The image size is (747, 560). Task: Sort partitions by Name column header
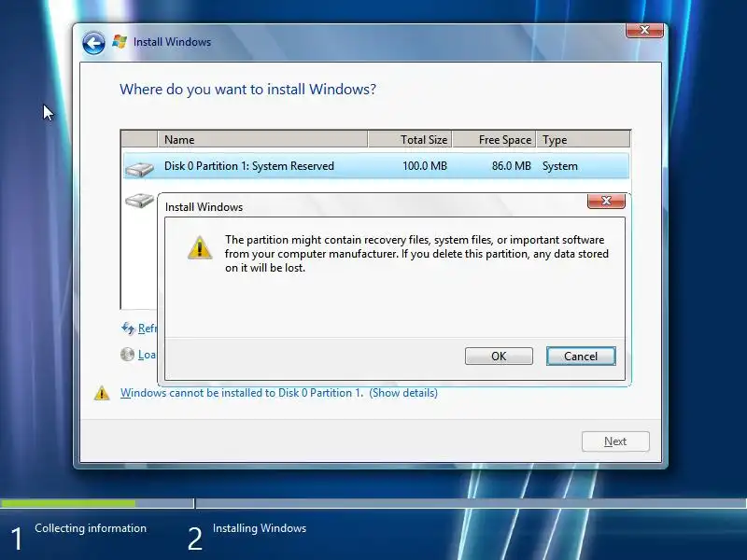pos(262,139)
